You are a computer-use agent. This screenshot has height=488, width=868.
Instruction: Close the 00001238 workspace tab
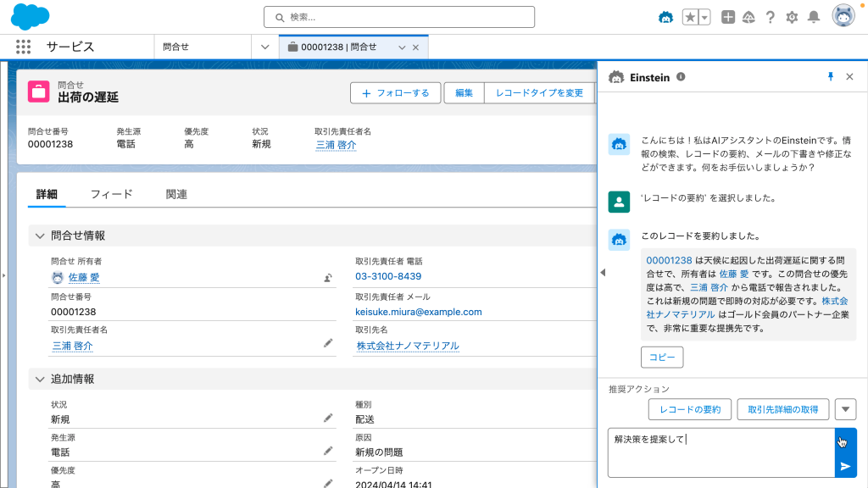coord(415,47)
